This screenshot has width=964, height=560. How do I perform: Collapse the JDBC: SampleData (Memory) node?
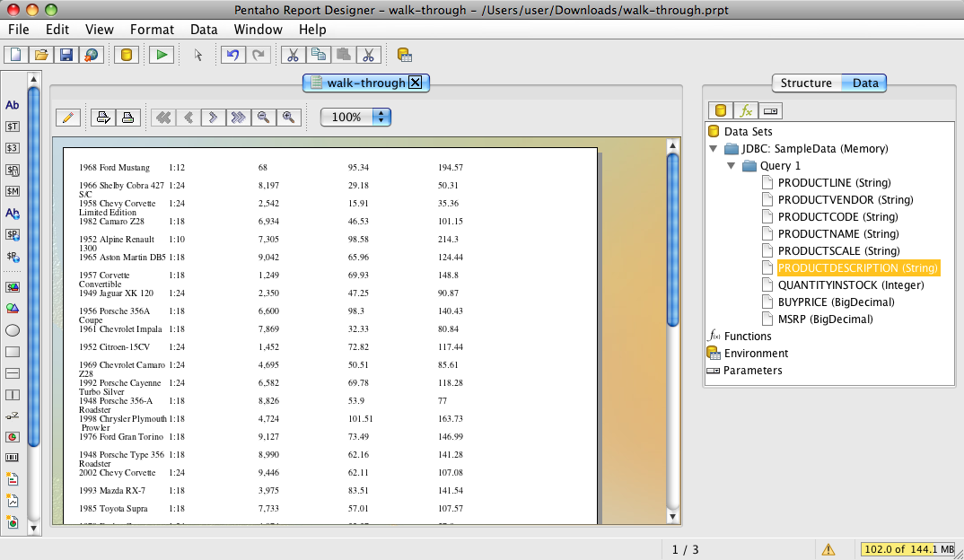pyautogui.click(x=714, y=149)
